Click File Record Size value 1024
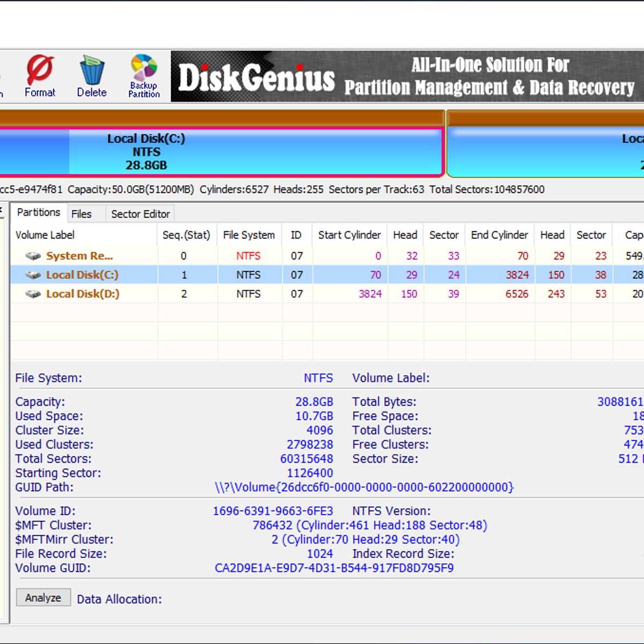This screenshot has width=644, height=644. [x=320, y=554]
